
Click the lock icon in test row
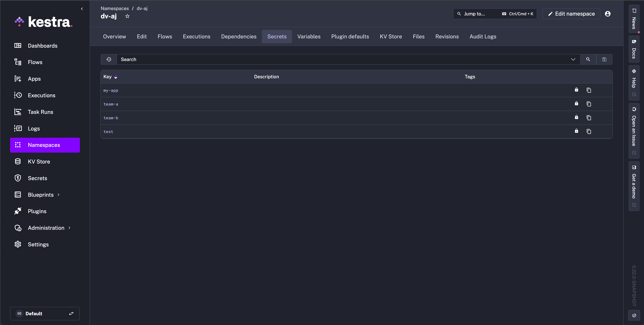[576, 131]
